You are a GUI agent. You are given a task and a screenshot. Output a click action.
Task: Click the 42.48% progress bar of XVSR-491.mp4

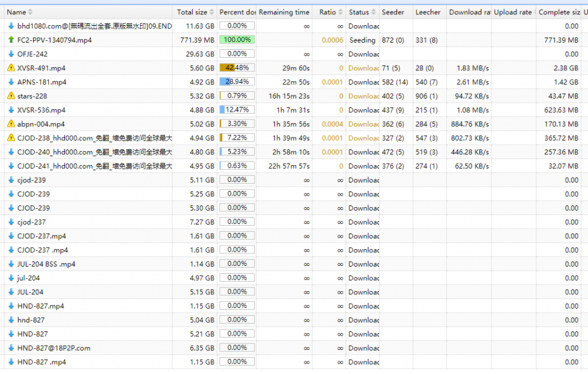(237, 68)
